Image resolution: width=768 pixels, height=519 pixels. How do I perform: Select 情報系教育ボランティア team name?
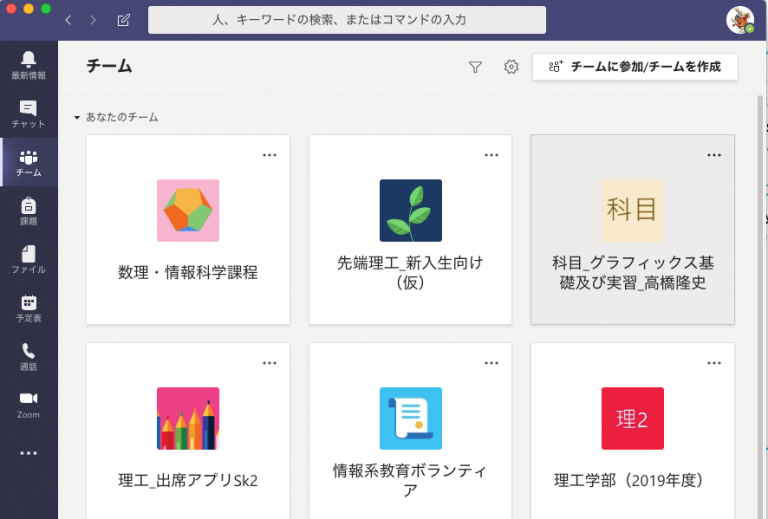tap(410, 480)
